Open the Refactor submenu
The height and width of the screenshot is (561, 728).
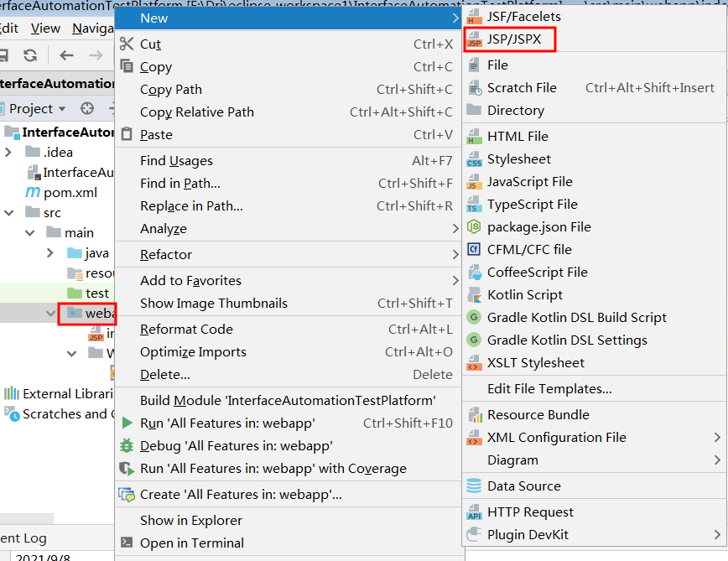[x=288, y=254]
